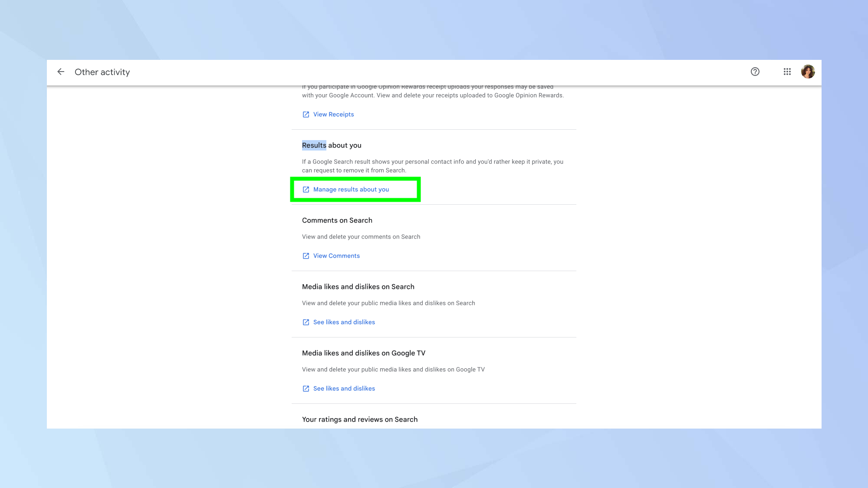This screenshot has height=488, width=868.
Task: Click external-link icon beside View Comments
Action: (306, 256)
